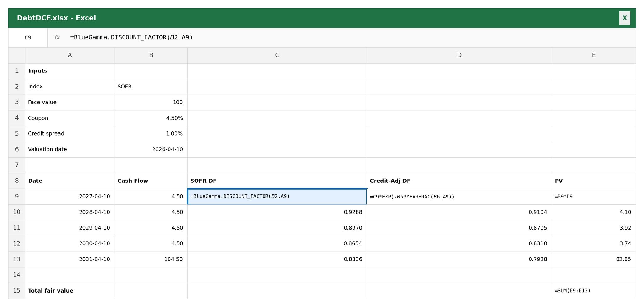Select row 7 header
The height and width of the screenshot is (307, 644).
(17, 165)
